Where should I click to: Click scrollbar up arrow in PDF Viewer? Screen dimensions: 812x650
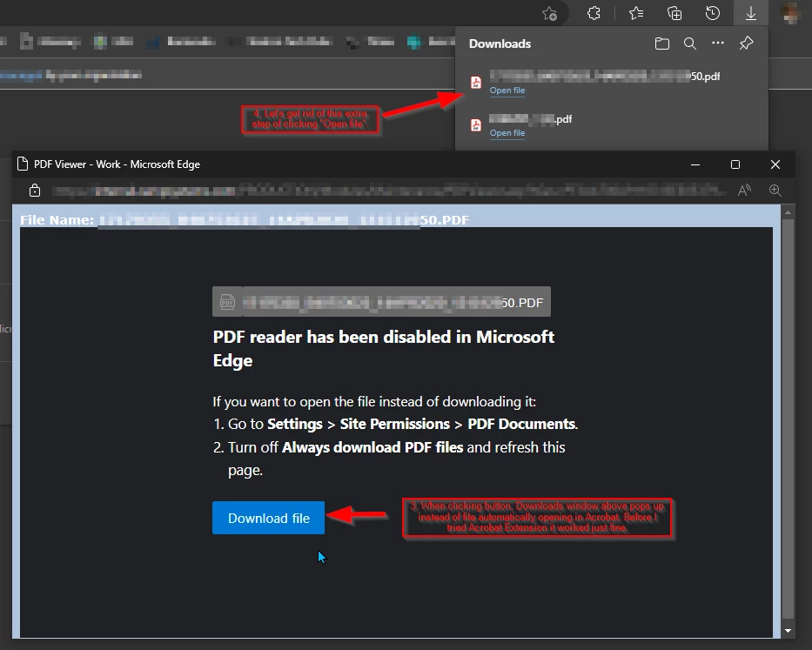coord(788,212)
